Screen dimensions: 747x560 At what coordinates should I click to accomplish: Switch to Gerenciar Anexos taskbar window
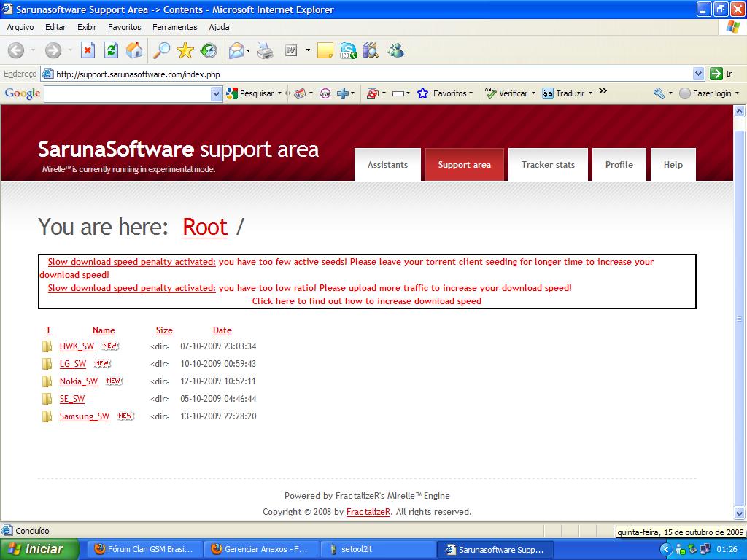[261, 549]
